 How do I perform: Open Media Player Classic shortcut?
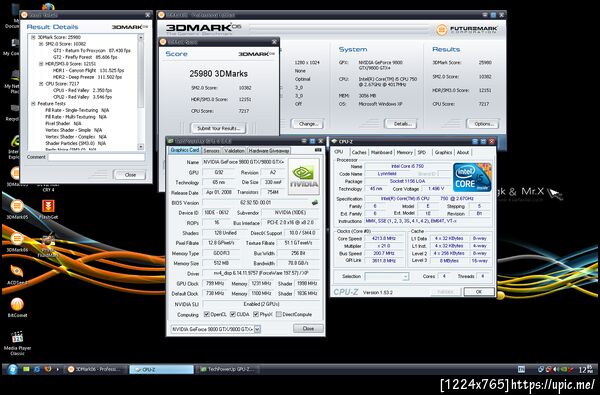(x=17, y=343)
